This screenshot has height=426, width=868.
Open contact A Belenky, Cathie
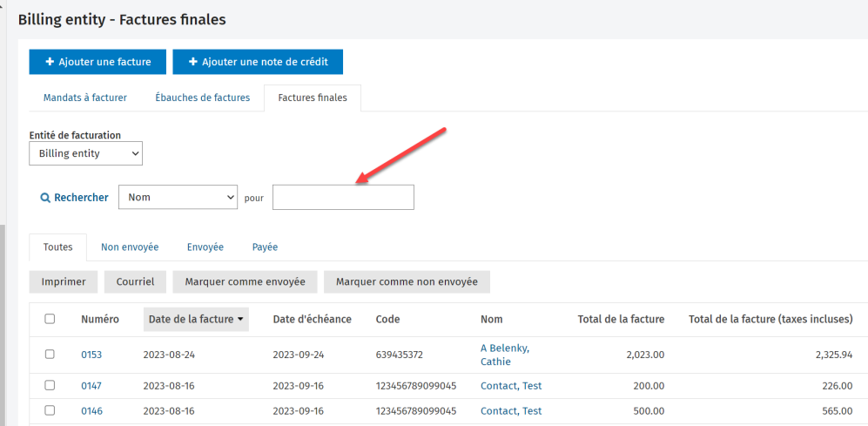click(x=505, y=355)
